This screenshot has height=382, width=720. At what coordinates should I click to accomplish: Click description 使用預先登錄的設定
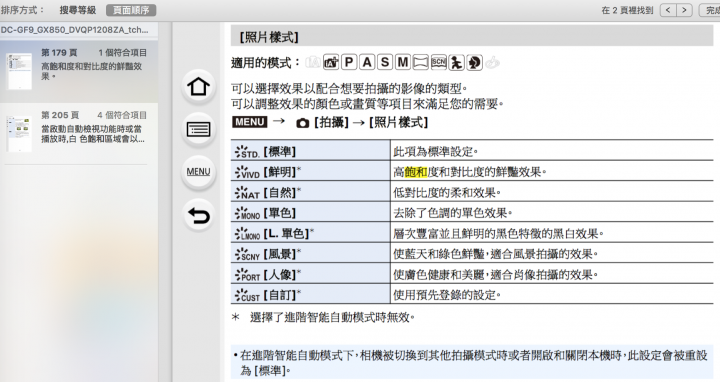[x=447, y=295]
